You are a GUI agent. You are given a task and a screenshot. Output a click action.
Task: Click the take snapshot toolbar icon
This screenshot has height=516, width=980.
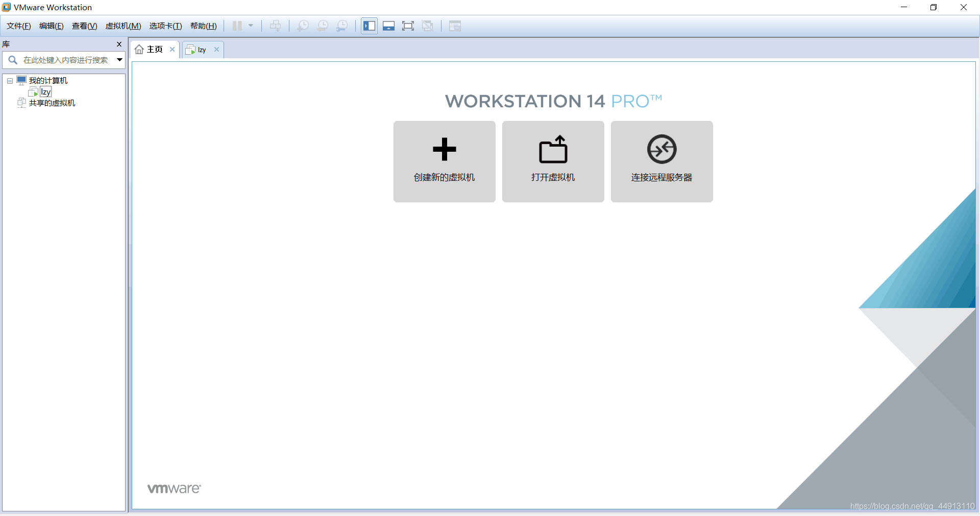click(x=303, y=26)
